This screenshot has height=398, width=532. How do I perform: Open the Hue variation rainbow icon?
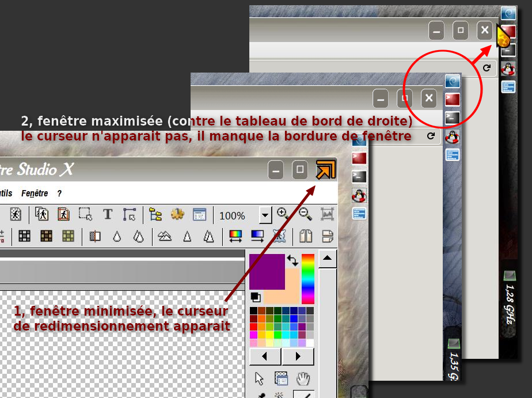point(235,236)
